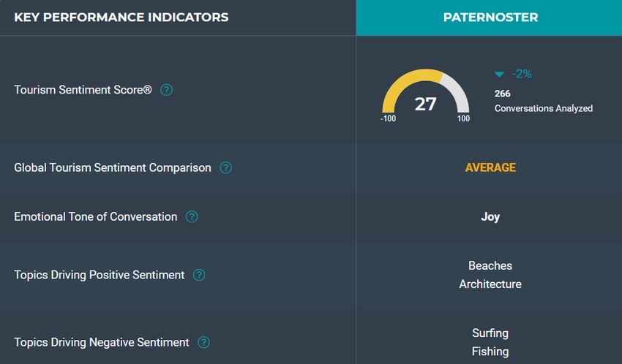Open help icon for Global Tourism Sentiment Comparison

pyautogui.click(x=225, y=167)
